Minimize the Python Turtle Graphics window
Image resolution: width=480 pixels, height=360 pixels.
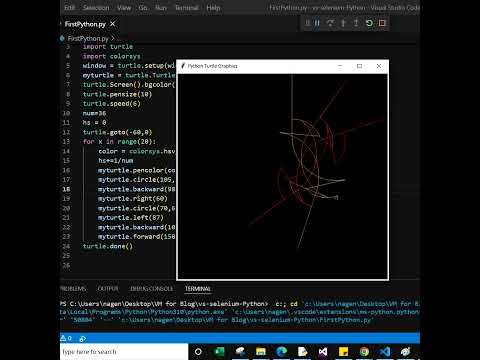point(340,66)
